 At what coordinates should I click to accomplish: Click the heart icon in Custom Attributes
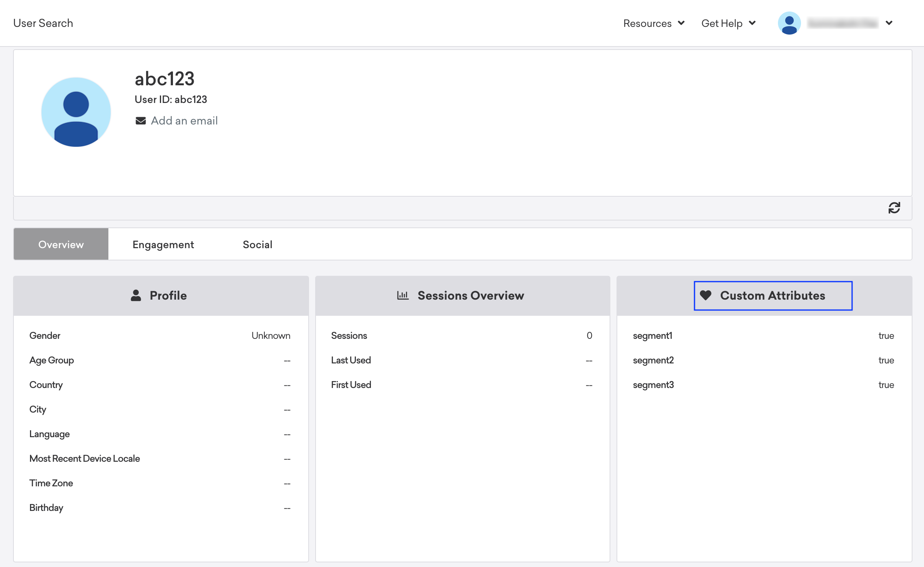click(706, 295)
